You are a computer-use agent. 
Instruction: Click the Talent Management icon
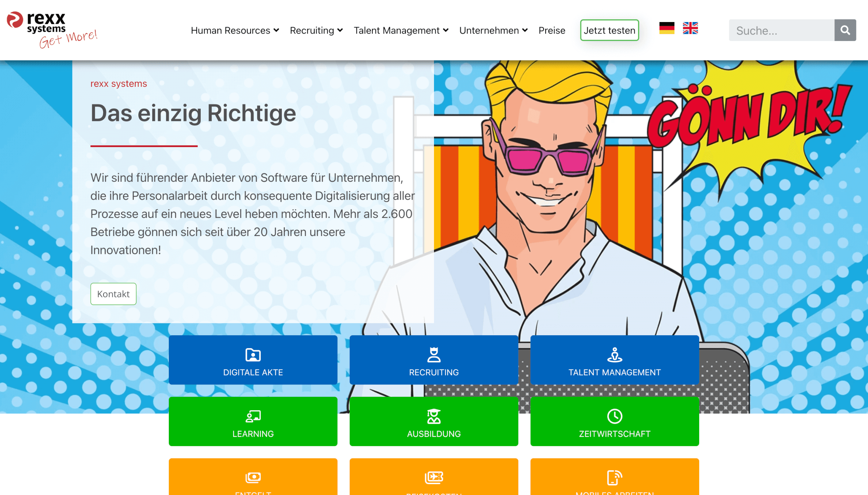[615, 355]
